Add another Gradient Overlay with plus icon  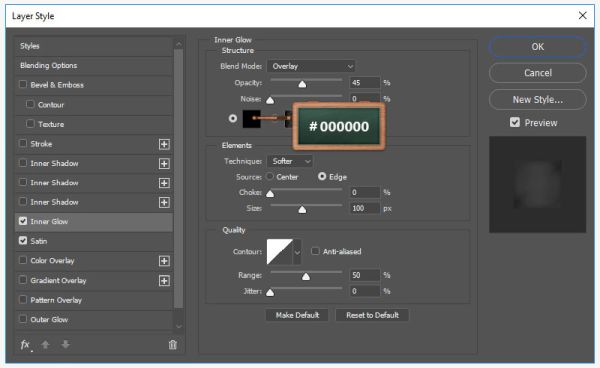point(164,281)
